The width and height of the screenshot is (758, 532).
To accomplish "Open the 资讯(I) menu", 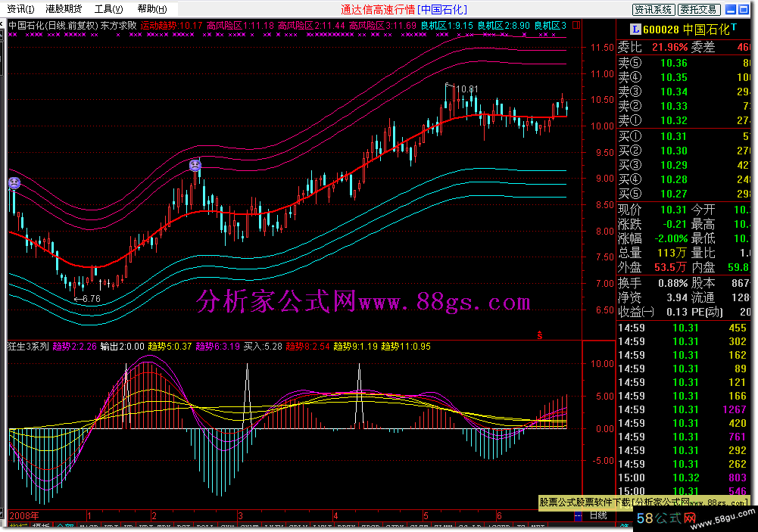I will [x=20, y=8].
